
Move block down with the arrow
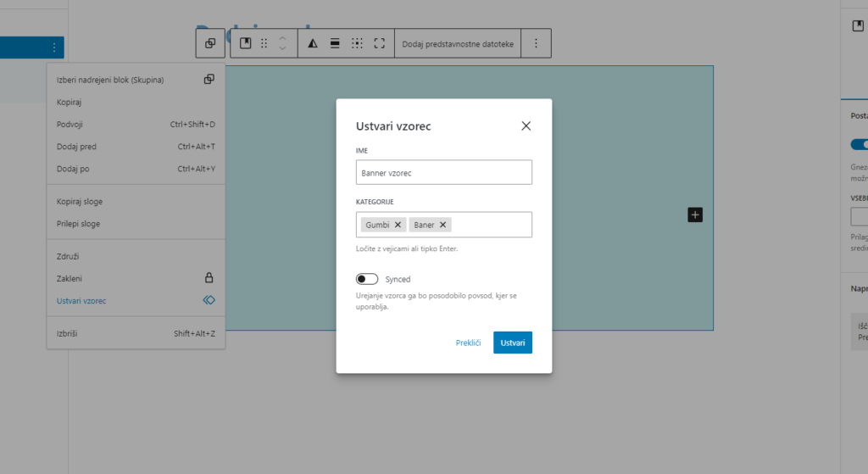click(x=282, y=48)
